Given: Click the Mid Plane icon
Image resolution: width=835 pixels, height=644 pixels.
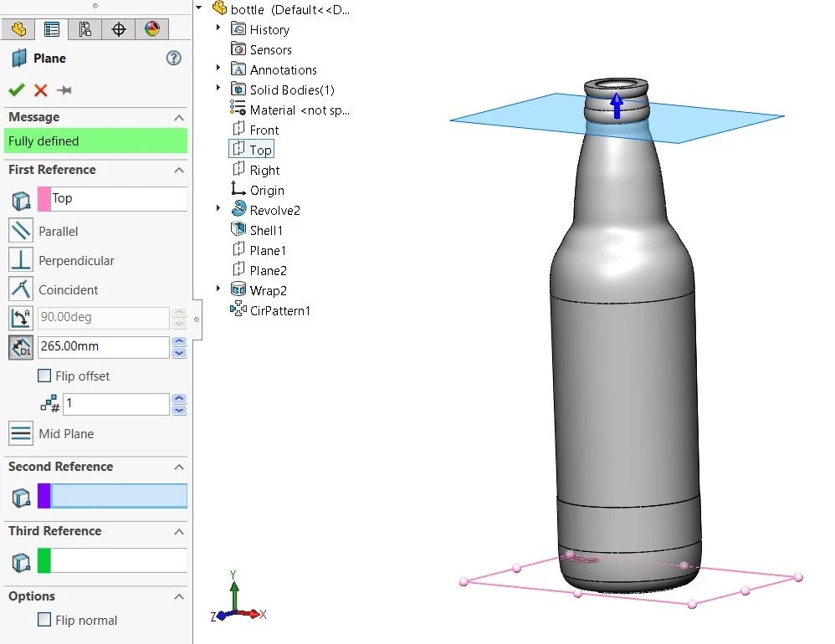Looking at the screenshot, I should coord(21,433).
